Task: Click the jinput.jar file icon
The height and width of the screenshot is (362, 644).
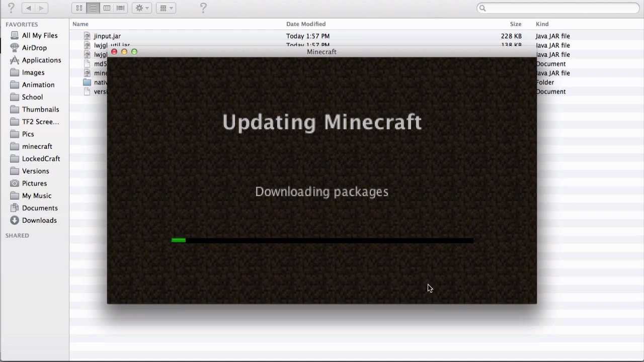Action: [x=87, y=36]
